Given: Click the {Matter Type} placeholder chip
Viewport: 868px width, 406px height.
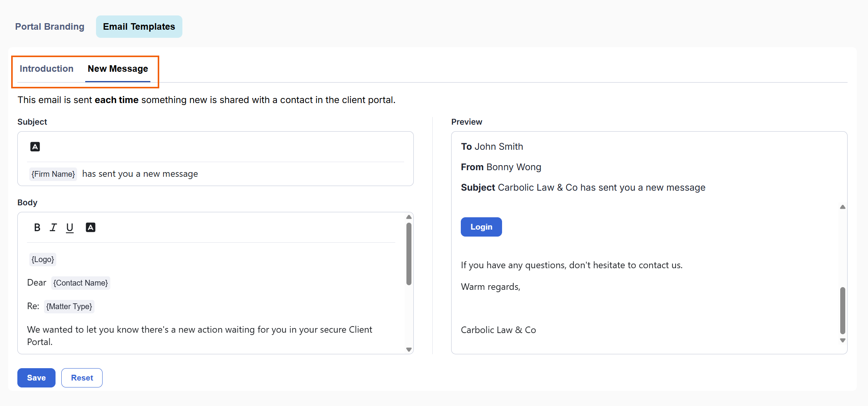Looking at the screenshot, I should [69, 306].
